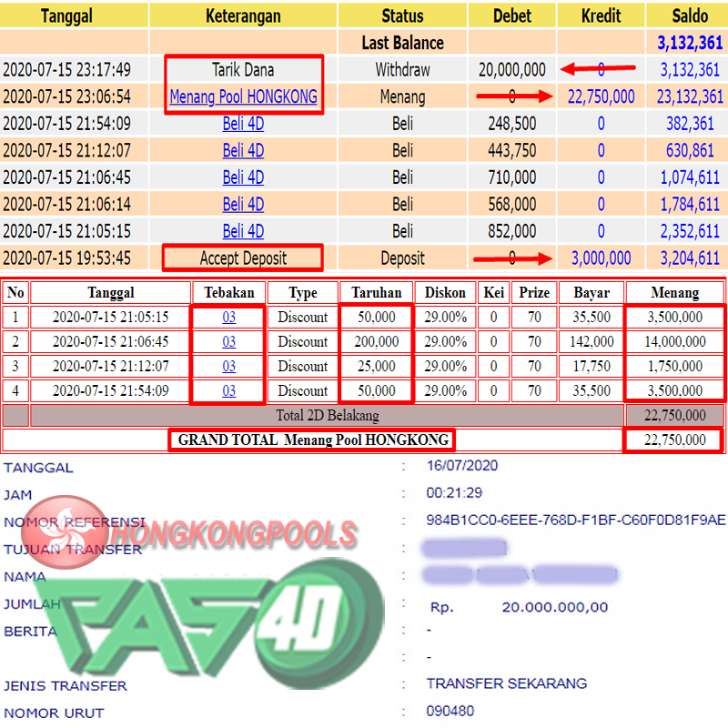The height and width of the screenshot is (728, 728).
Task: Click Tebakan 03 link in row 4
Action: coord(229,391)
